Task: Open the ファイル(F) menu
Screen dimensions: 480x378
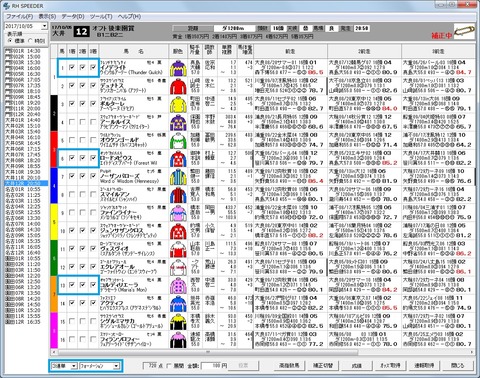Action: tap(20, 16)
